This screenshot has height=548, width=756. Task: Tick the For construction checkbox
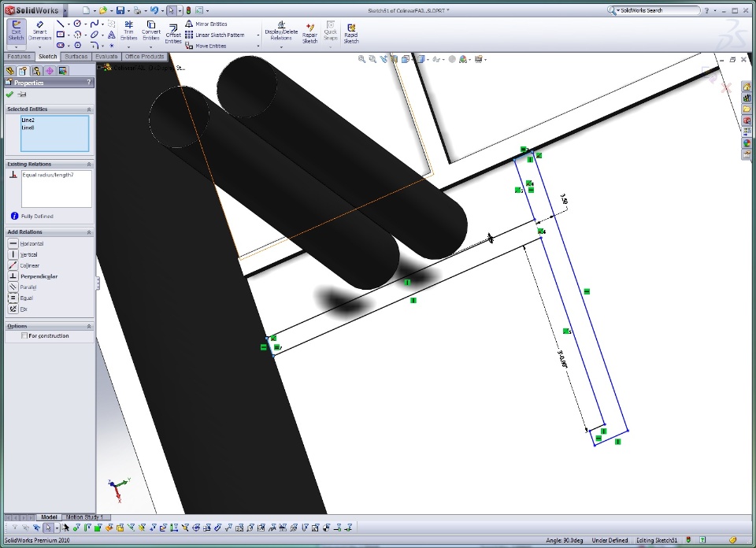pos(24,335)
